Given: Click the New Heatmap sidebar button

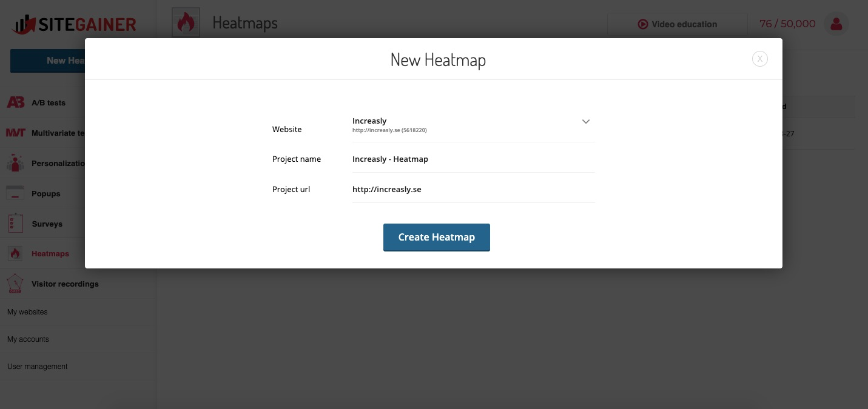Looking at the screenshot, I should click(48, 61).
